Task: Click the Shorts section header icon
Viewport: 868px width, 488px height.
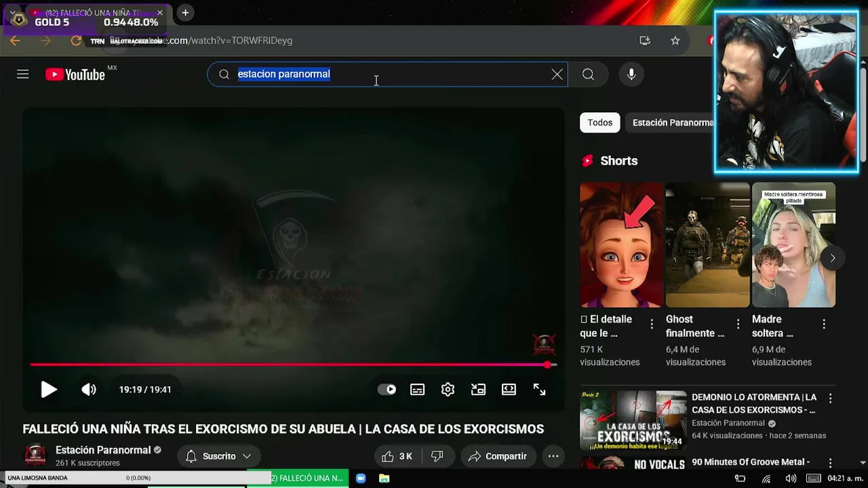Action: coord(587,161)
